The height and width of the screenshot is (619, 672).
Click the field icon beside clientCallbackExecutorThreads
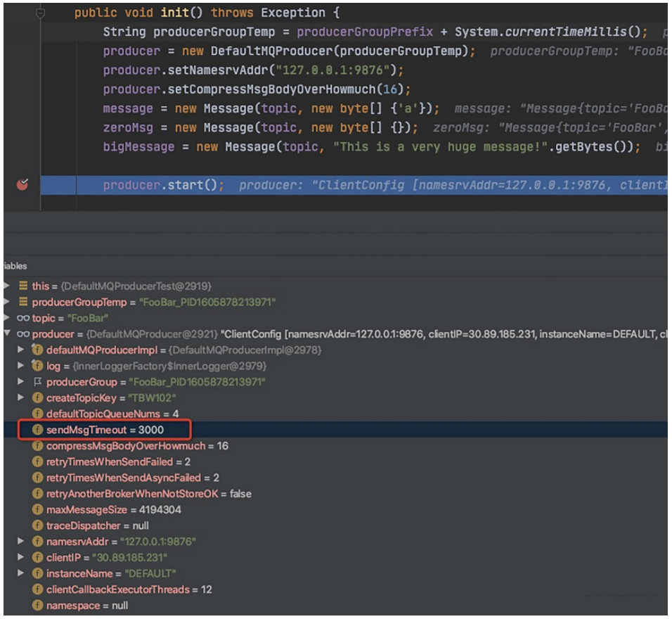coord(37,589)
